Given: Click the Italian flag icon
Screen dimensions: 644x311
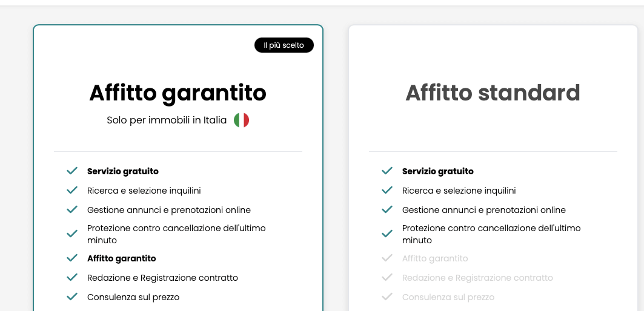Looking at the screenshot, I should 241,120.
